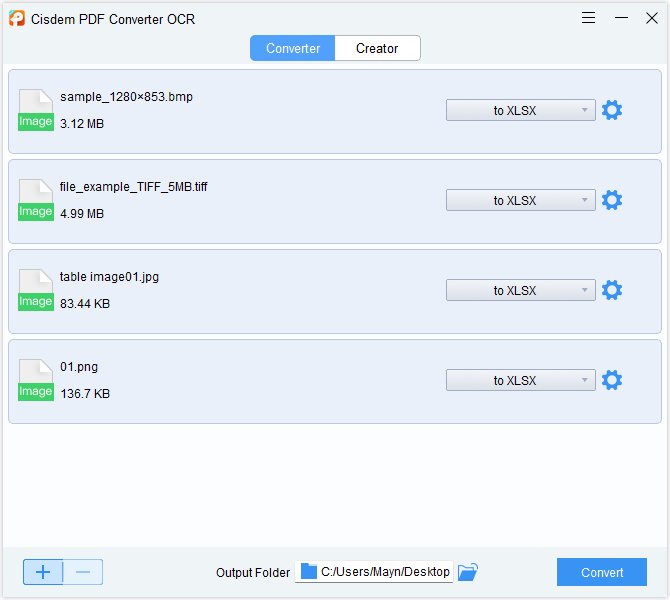Viewport: 670px width, 600px height.
Task: Click the 136.7 KB file size
Action: pyautogui.click(x=85, y=394)
